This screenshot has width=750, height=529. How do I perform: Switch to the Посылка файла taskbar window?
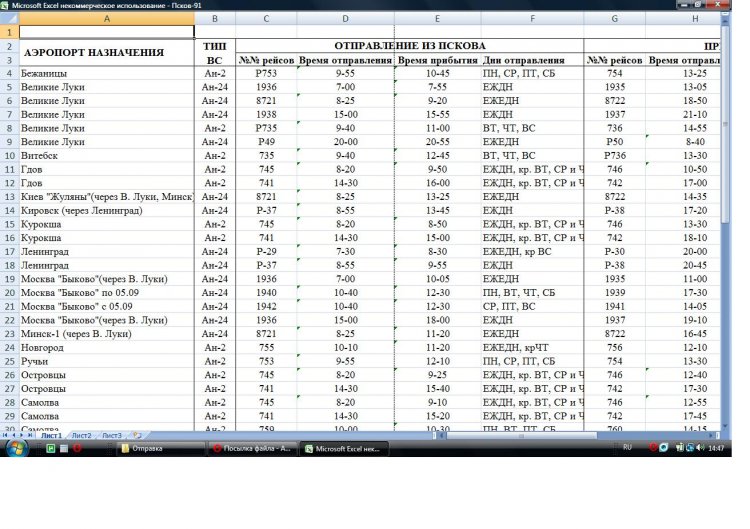pyautogui.click(x=254, y=449)
